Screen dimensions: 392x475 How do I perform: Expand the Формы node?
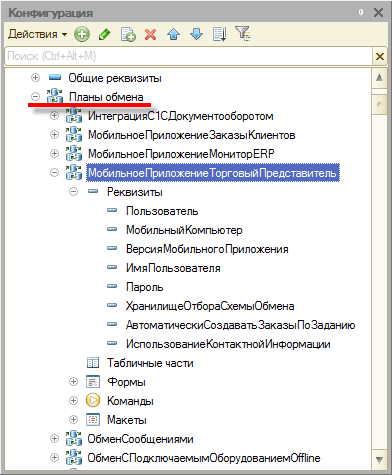tap(73, 382)
